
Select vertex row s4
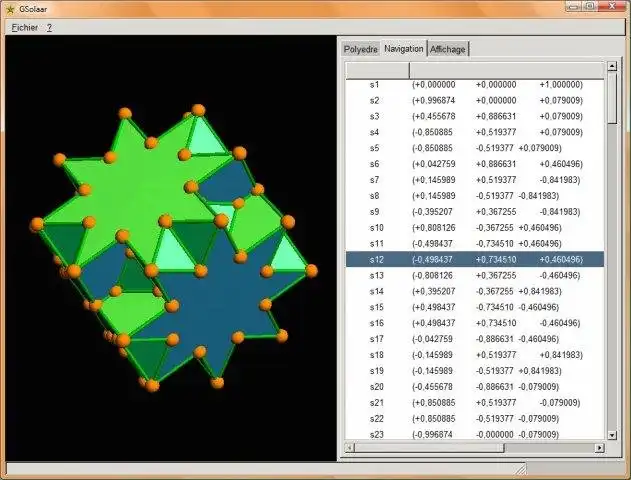pos(475,132)
